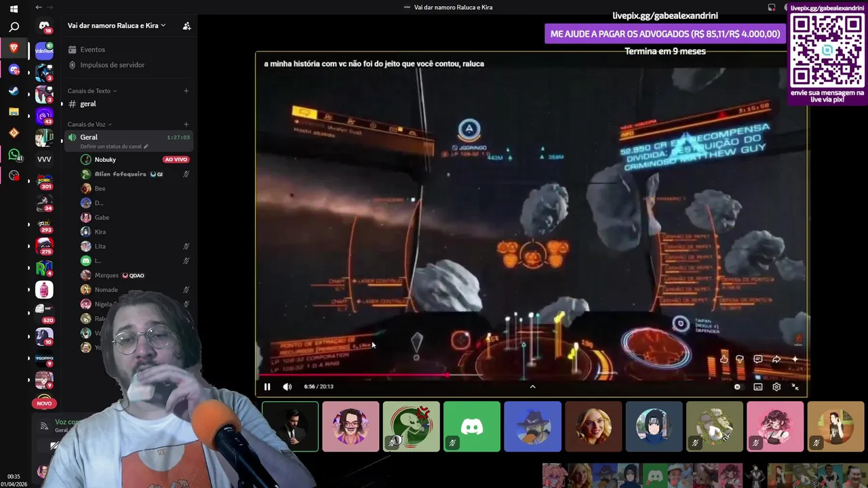
Task: Select user Mxrques in voice list
Action: (106, 275)
